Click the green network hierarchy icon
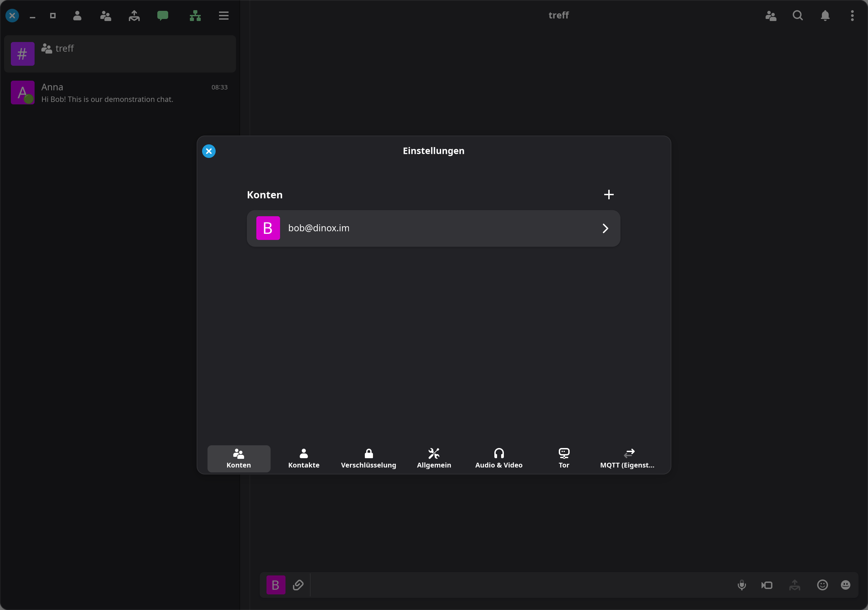 (x=195, y=16)
